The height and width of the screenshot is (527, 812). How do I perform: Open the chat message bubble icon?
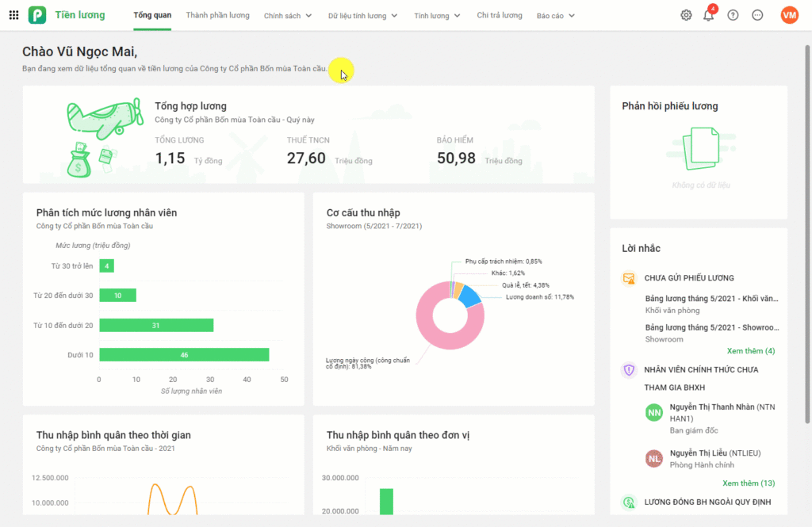click(757, 15)
